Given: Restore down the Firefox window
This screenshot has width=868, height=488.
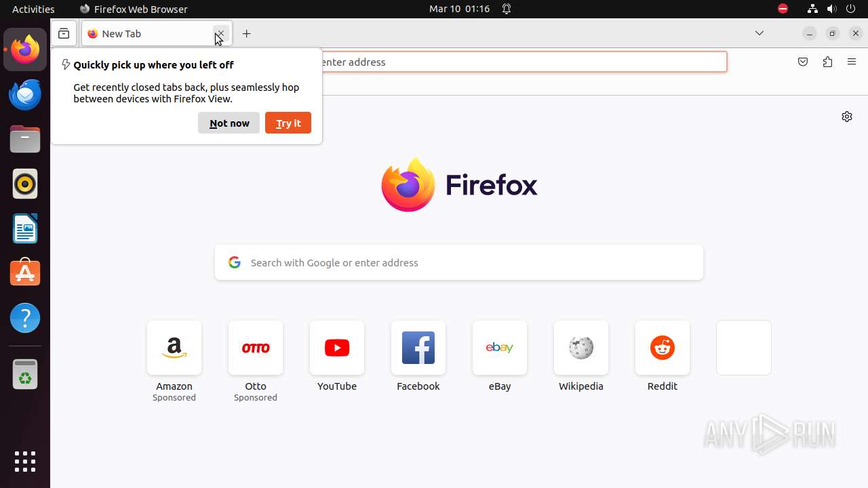Looking at the screenshot, I should tap(833, 33).
